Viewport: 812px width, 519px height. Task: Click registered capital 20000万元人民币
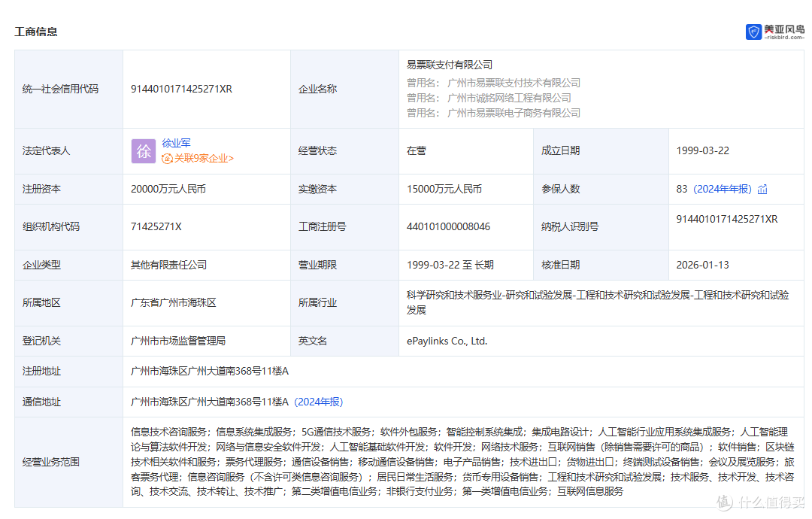click(168, 189)
